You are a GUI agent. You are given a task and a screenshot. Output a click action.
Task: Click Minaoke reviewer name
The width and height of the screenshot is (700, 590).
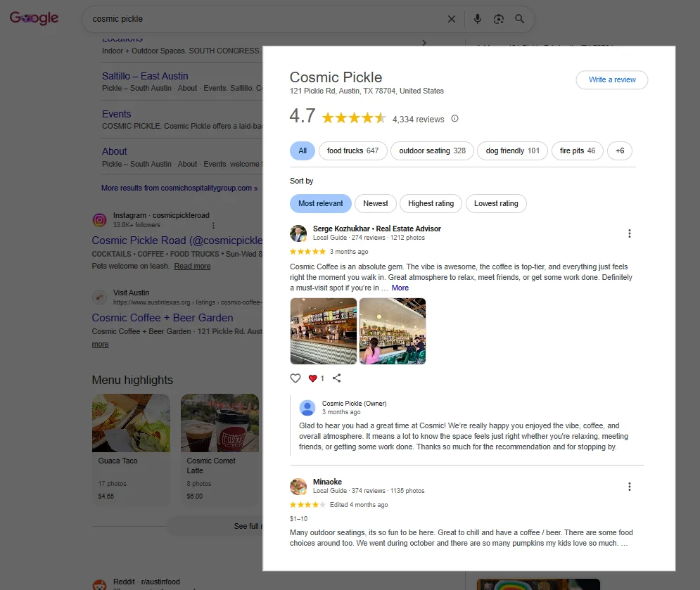pos(327,482)
